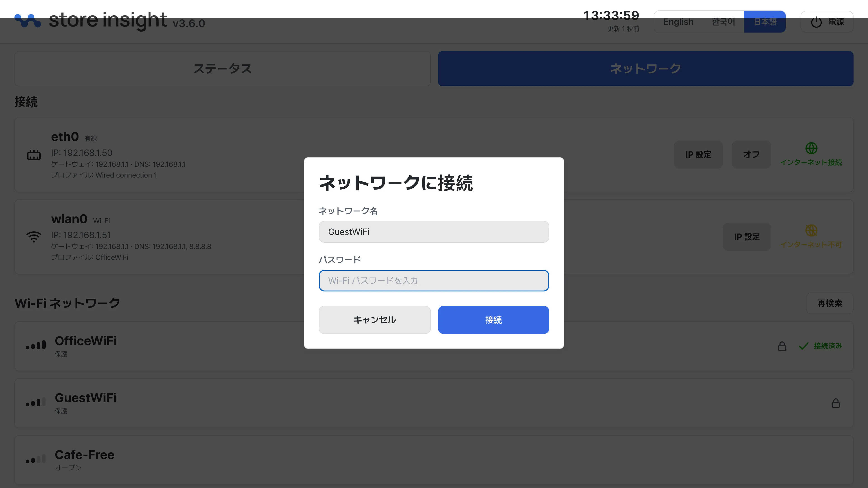Click the インターネット接続 status label
This screenshot has width=868, height=488.
point(811,162)
